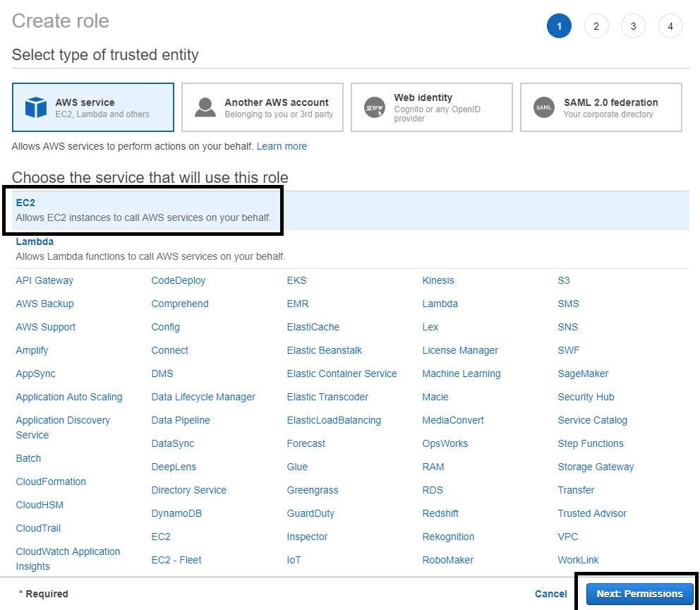Go to step 1 indicator
The height and width of the screenshot is (610, 700).
pos(559,26)
